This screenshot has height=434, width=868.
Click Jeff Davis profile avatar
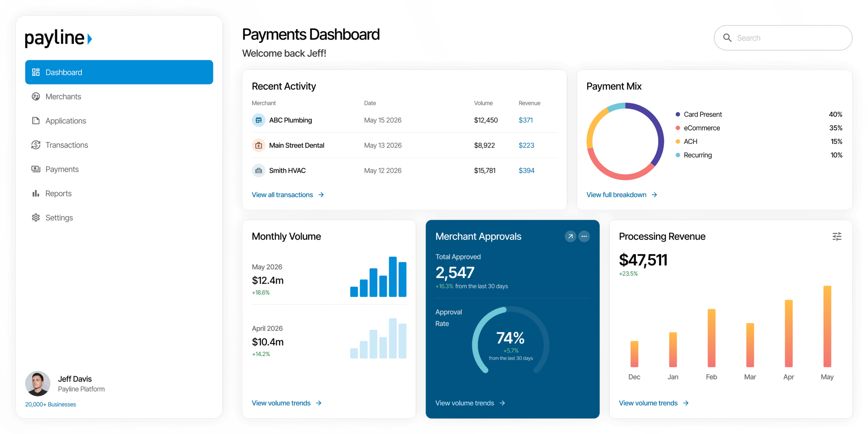pos(38,383)
